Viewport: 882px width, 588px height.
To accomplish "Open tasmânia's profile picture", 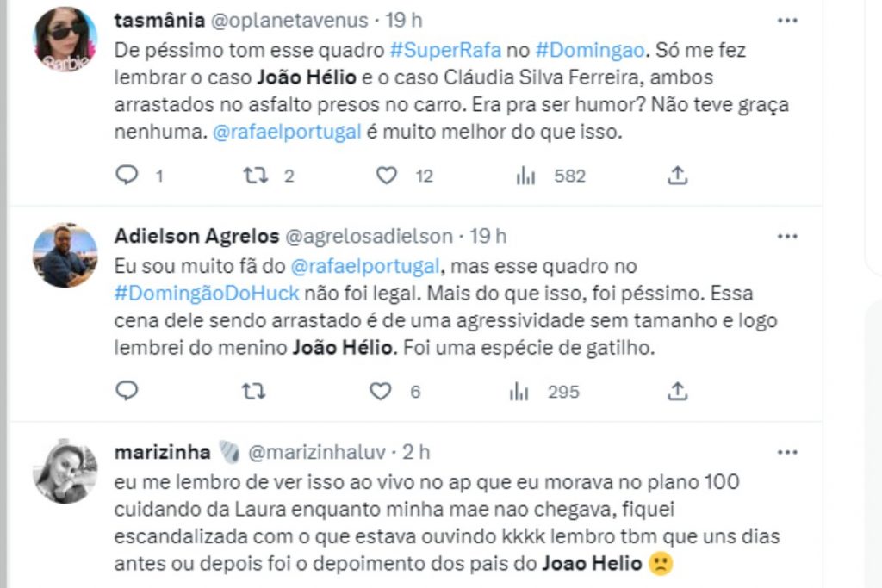I will [x=65, y=40].
